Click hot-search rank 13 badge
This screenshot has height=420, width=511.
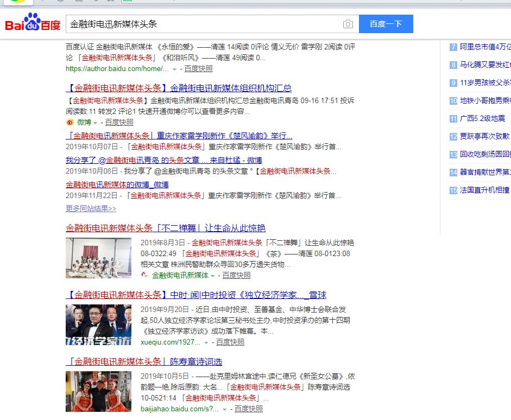click(453, 154)
